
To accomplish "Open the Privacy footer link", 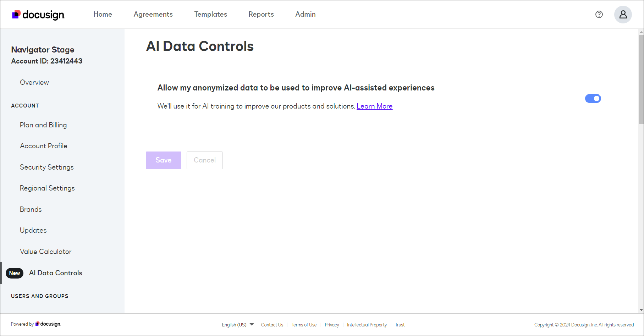I will [x=332, y=324].
